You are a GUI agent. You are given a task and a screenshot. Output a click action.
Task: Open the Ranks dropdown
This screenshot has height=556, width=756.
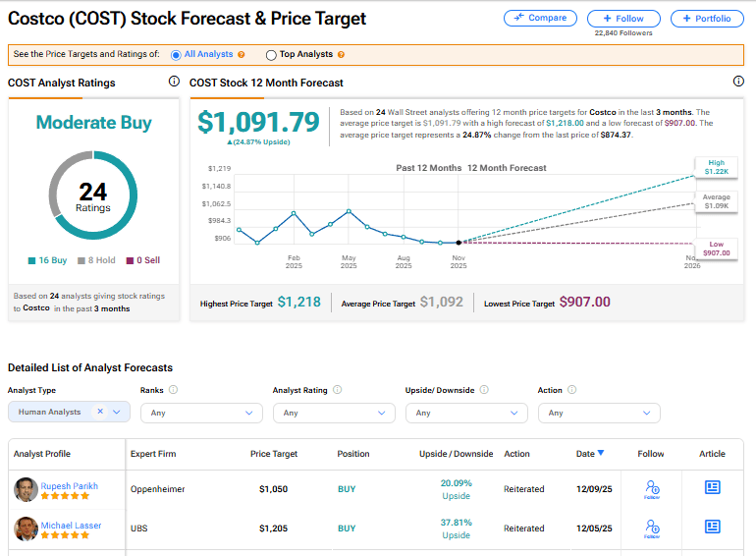point(201,413)
